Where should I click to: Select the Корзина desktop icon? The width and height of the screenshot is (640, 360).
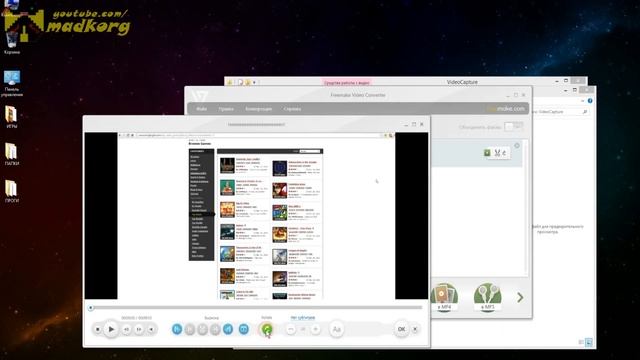[12, 42]
